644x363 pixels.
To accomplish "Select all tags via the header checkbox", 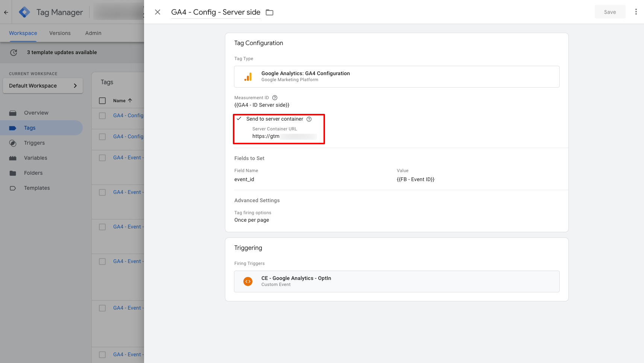I will (x=102, y=100).
